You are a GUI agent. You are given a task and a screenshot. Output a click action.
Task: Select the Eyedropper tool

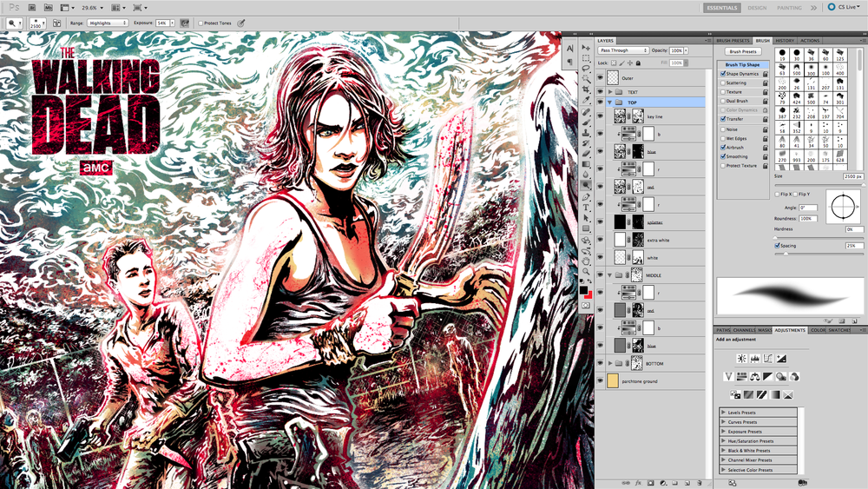coord(586,100)
